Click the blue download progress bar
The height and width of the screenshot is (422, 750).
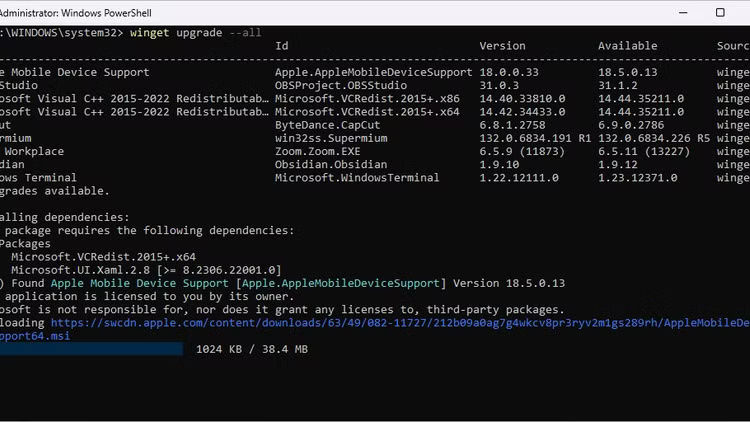(90, 350)
